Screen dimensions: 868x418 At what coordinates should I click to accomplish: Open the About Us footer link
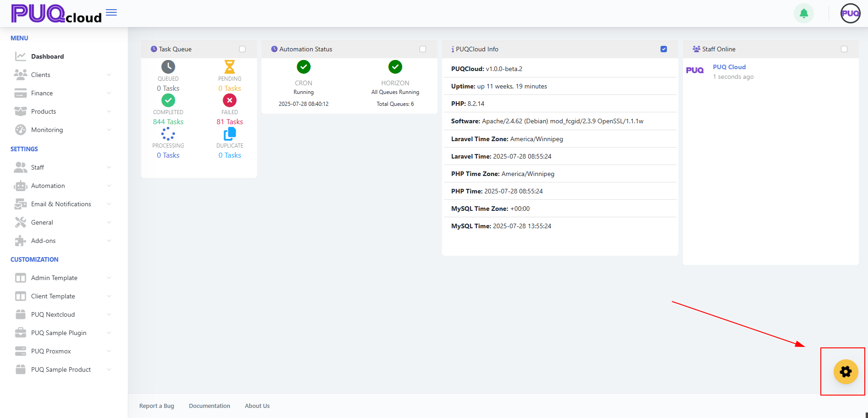coord(257,406)
